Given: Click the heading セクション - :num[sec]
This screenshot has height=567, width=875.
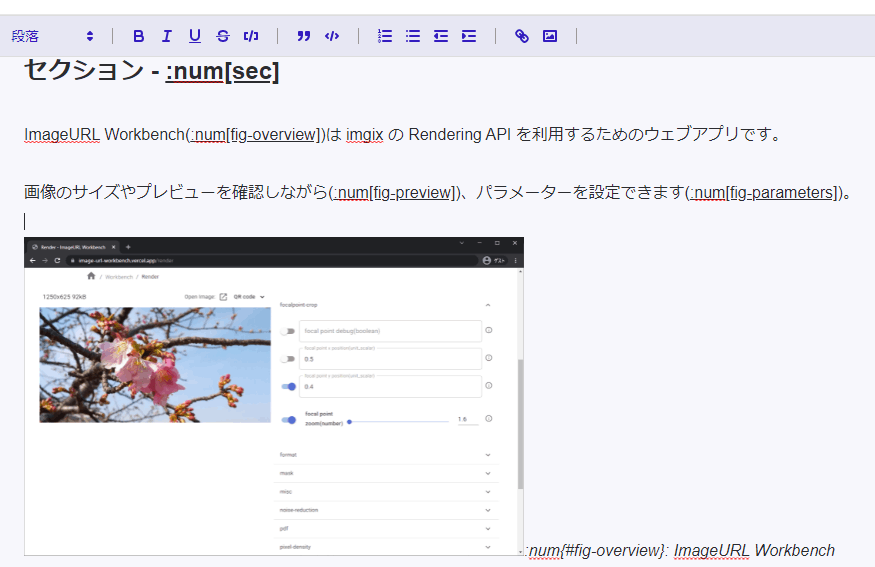Looking at the screenshot, I should pos(151,71).
